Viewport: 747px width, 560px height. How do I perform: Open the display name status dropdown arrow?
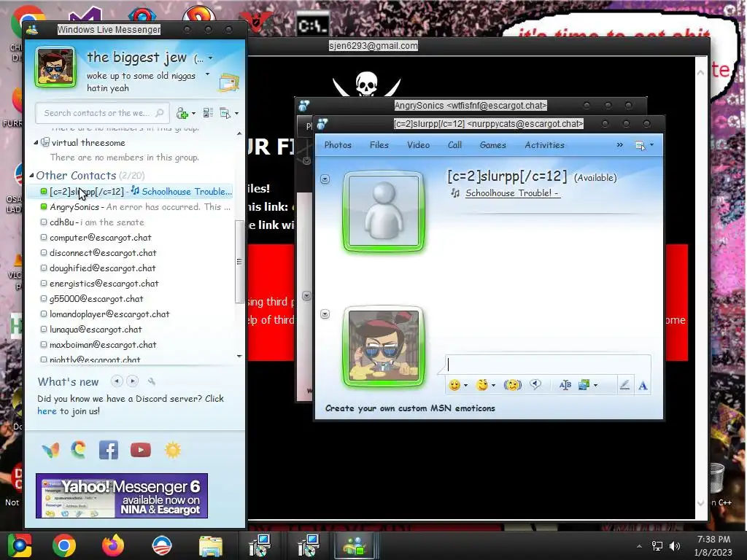click(211, 58)
